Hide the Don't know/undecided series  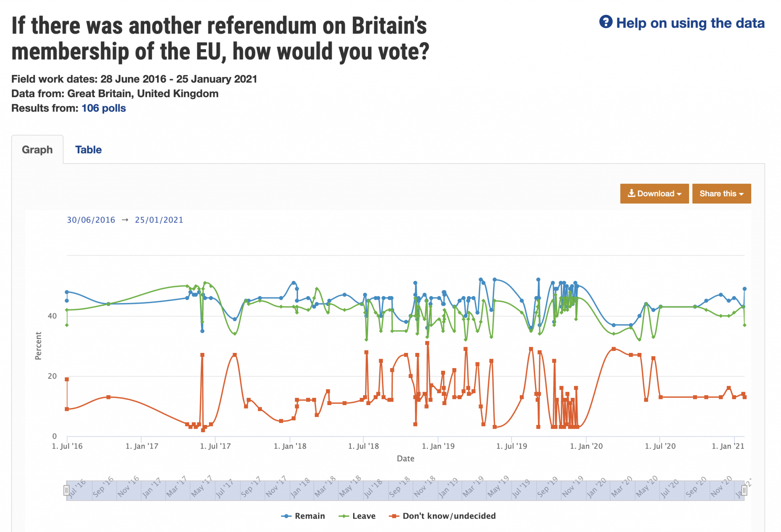[450, 516]
